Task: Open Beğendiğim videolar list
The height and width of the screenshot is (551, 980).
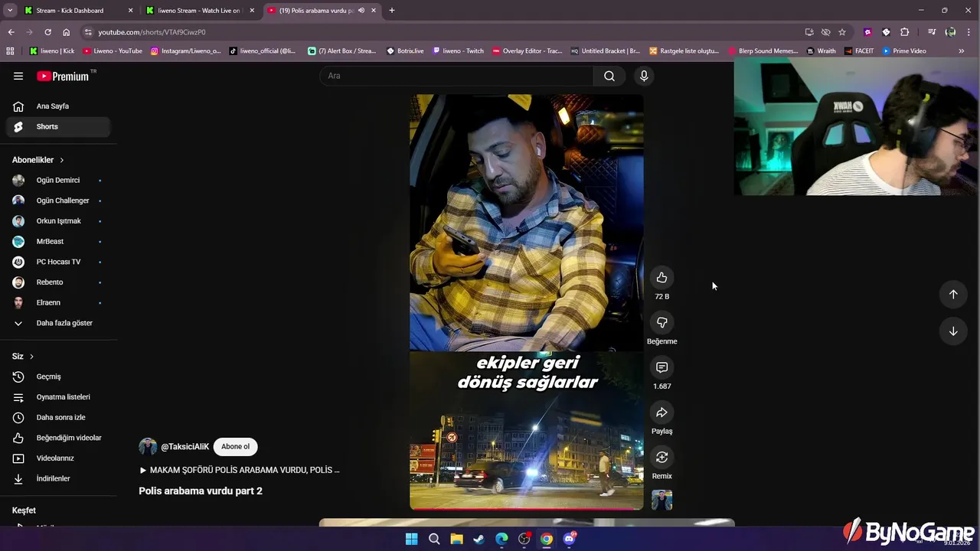Action: [x=58, y=438]
